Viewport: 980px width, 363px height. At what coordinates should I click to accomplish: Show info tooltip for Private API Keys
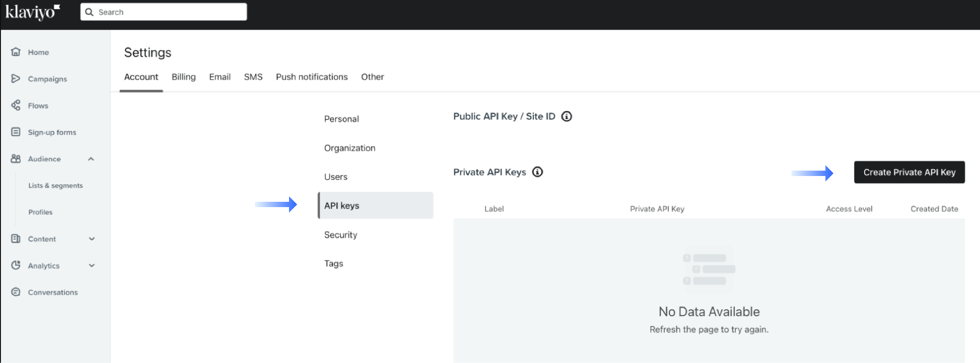point(537,172)
